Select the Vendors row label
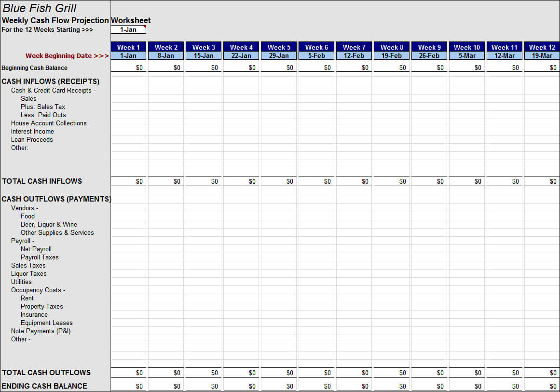 (x=25, y=208)
